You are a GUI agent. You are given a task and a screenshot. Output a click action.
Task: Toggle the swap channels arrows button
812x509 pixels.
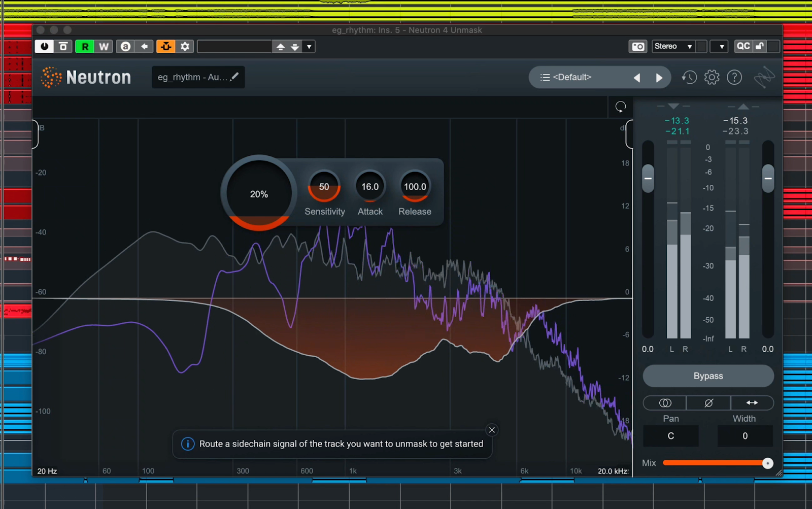(752, 402)
